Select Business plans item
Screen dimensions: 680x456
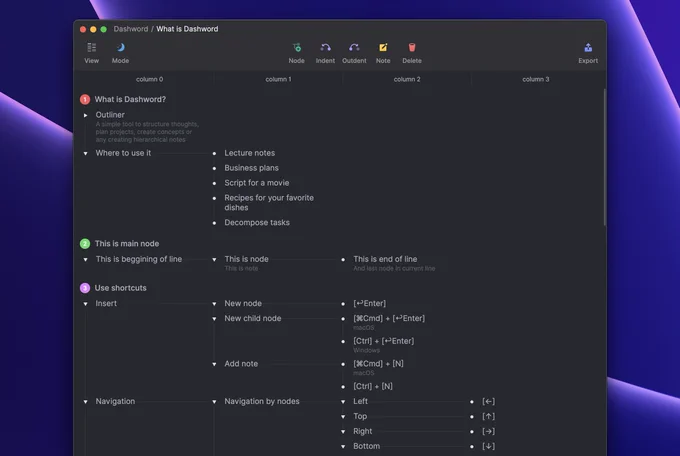(x=252, y=168)
